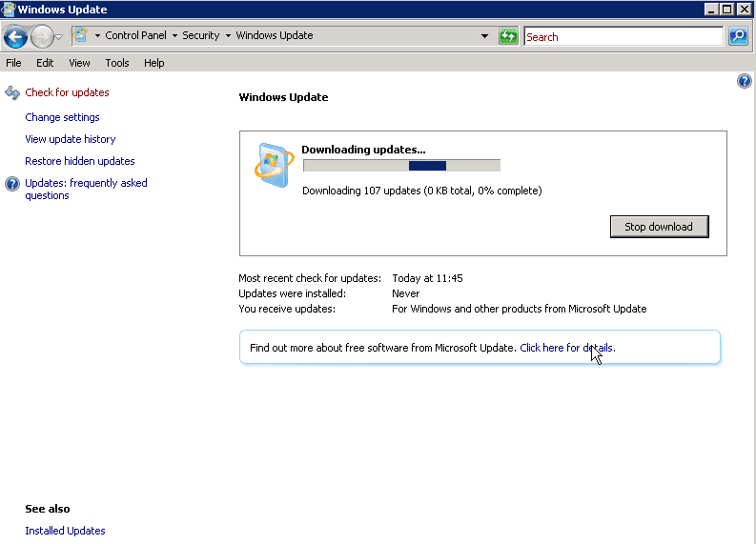Open the View menu
The height and width of the screenshot is (544, 756).
click(x=79, y=63)
